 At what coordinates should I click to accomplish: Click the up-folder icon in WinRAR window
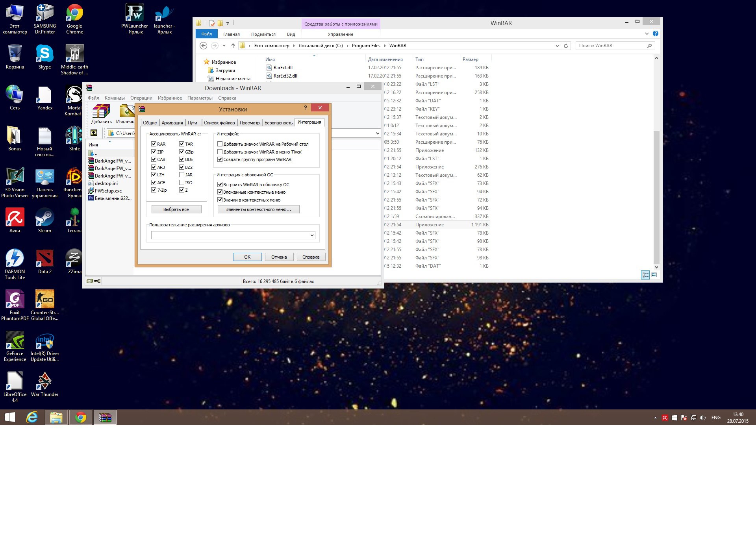pyautogui.click(x=94, y=133)
